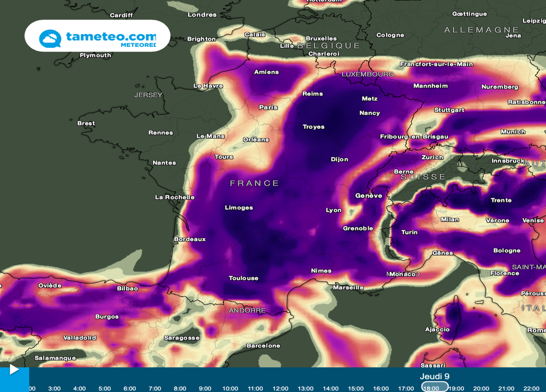
Task: Jump to 20:00 on the timeline
Action: point(481,388)
